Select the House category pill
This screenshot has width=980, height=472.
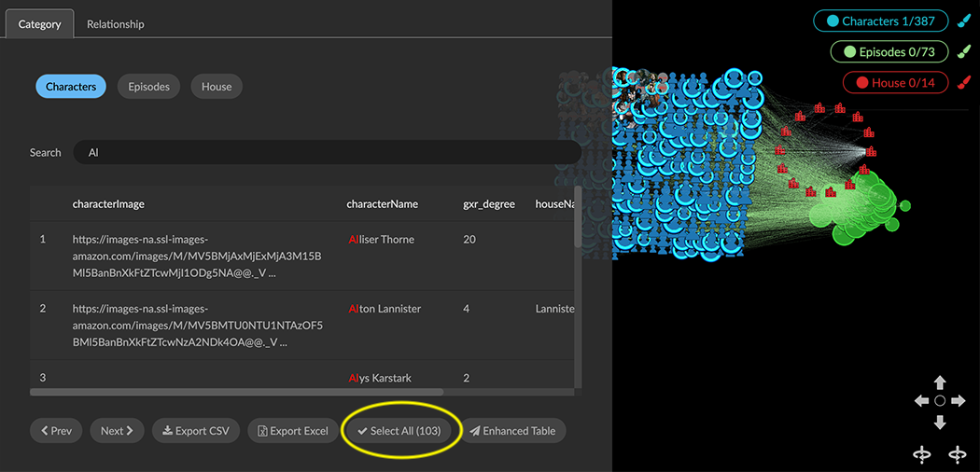(217, 87)
